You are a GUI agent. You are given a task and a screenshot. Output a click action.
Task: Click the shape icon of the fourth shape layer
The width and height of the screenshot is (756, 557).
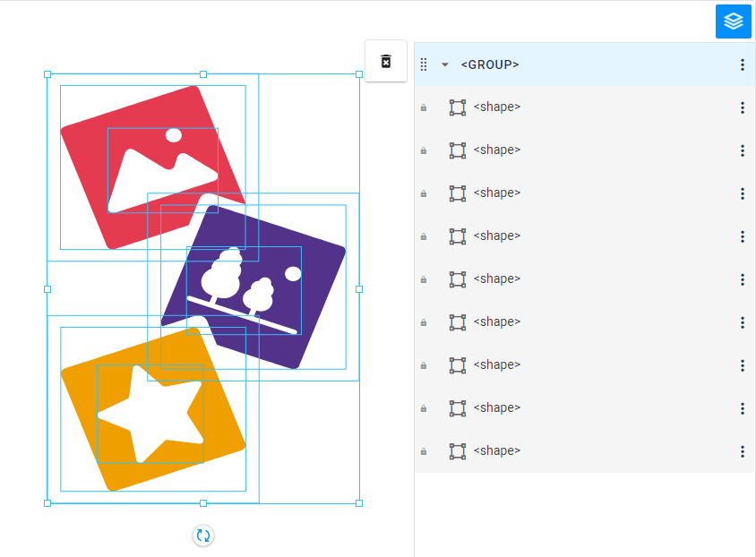[x=458, y=236]
